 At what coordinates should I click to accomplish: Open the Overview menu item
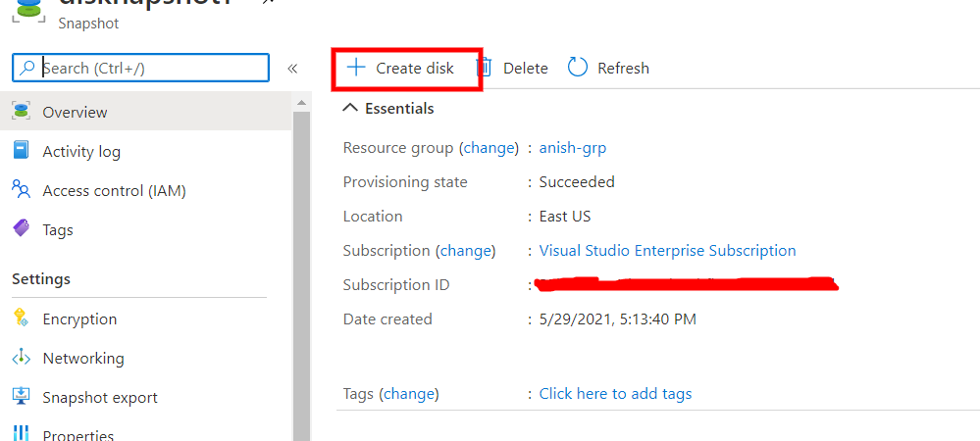coord(145,112)
